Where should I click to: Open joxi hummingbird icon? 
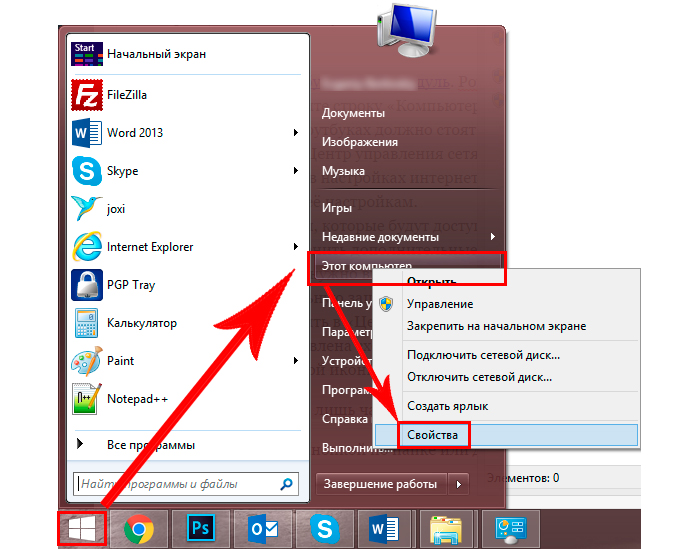(x=87, y=208)
